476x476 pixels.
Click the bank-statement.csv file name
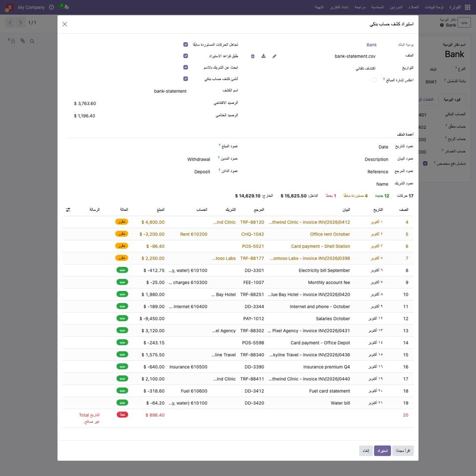(355, 56)
